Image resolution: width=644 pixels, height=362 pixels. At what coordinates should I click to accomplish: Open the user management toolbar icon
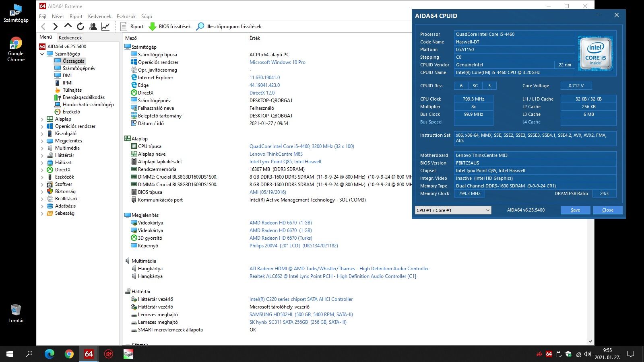click(93, 27)
